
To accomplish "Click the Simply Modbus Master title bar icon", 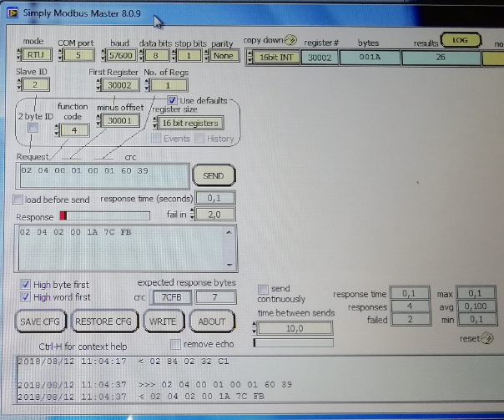I will (x=13, y=13).
